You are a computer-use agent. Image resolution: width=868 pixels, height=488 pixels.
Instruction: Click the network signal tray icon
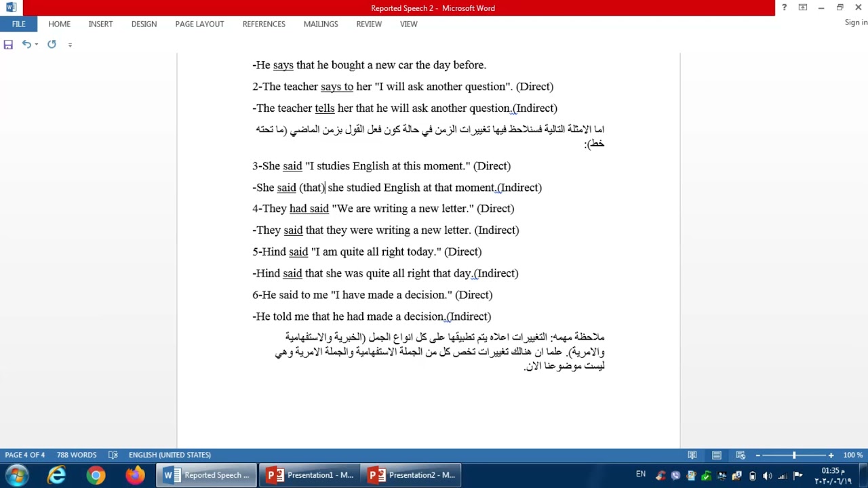point(783,476)
